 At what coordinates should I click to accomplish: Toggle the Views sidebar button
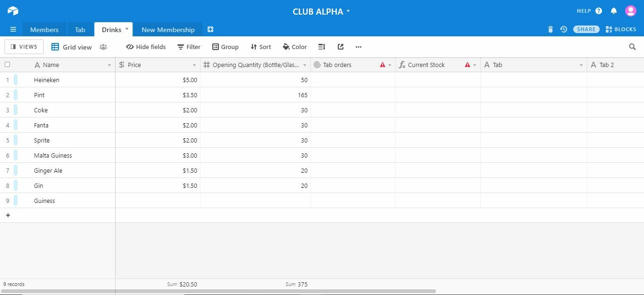[x=24, y=47]
